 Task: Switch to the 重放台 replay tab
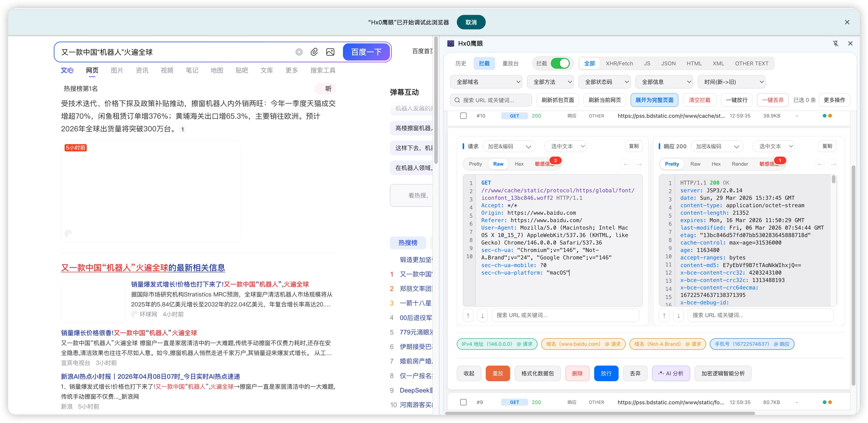point(510,63)
